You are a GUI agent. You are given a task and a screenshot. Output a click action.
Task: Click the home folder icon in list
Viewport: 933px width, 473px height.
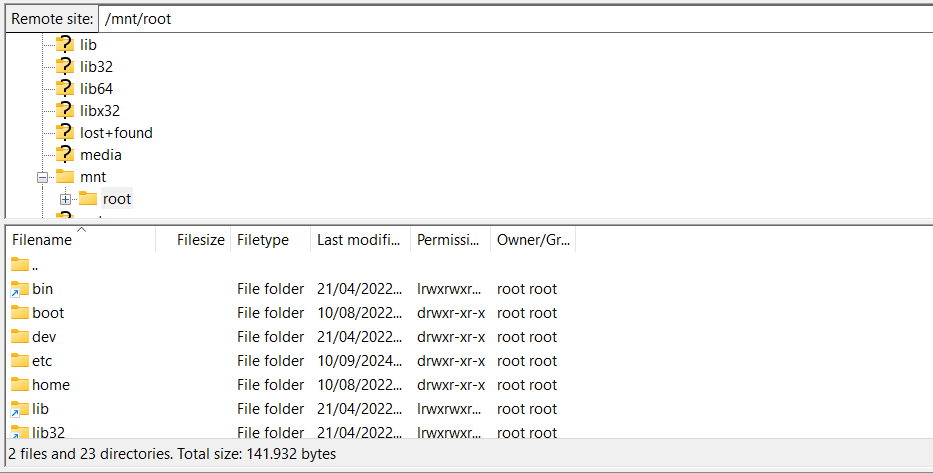[x=20, y=384]
